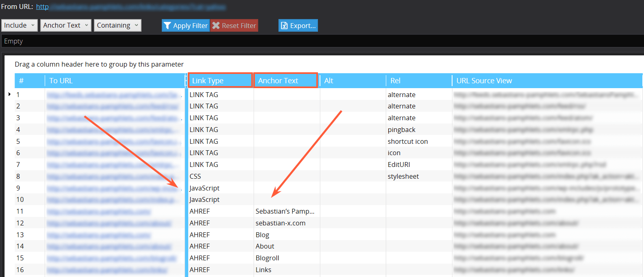Click the 'Drag a column header here' grouping area
644x277 pixels.
(99, 64)
